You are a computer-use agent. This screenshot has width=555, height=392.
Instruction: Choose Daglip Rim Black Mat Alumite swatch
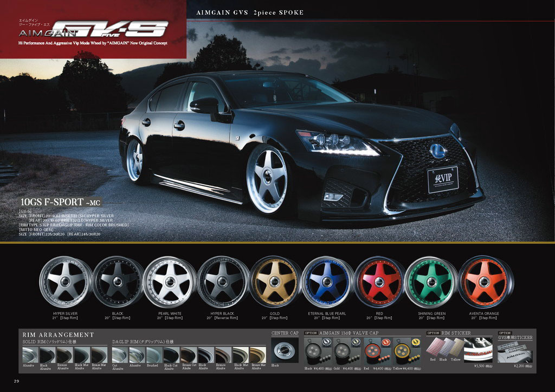point(240,355)
